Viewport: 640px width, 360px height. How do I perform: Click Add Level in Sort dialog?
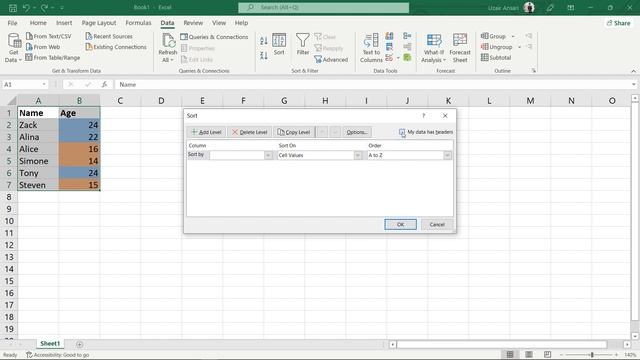206,132
